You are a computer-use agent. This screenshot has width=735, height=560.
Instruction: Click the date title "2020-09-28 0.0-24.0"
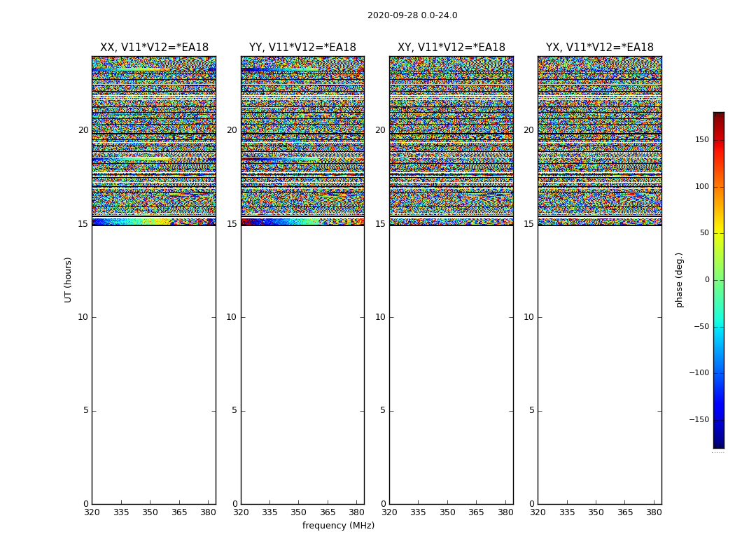[412, 15]
